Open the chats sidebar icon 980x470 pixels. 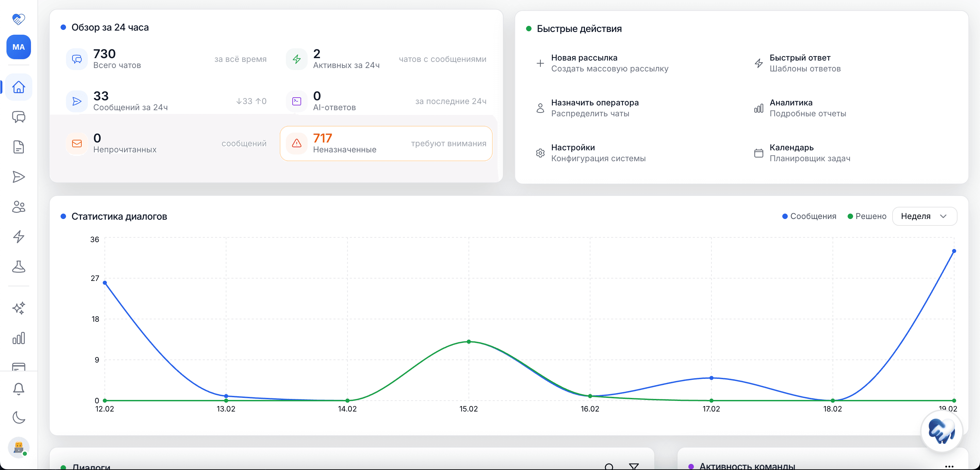tap(18, 117)
